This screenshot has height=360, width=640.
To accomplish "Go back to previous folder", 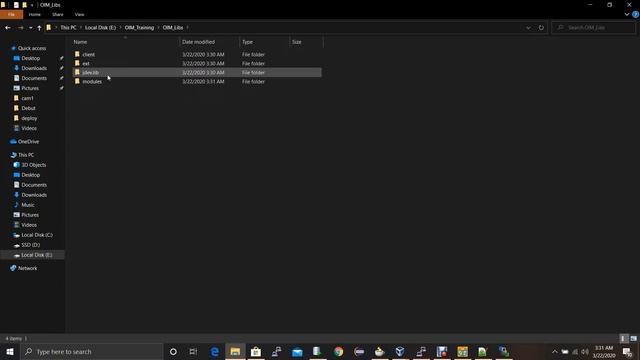I will click(x=8, y=28).
